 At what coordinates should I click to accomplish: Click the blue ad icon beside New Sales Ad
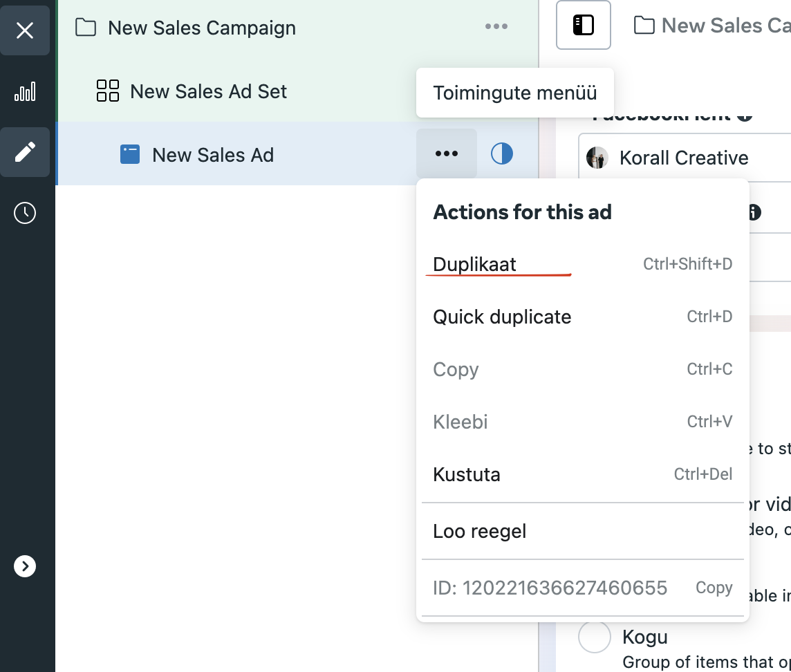pos(130,154)
